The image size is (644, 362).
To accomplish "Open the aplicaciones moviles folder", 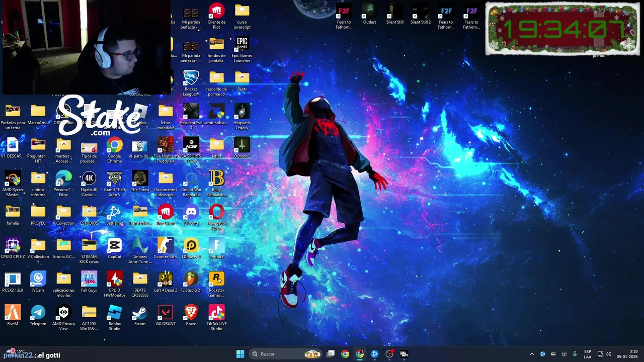I will pyautogui.click(x=63, y=279).
